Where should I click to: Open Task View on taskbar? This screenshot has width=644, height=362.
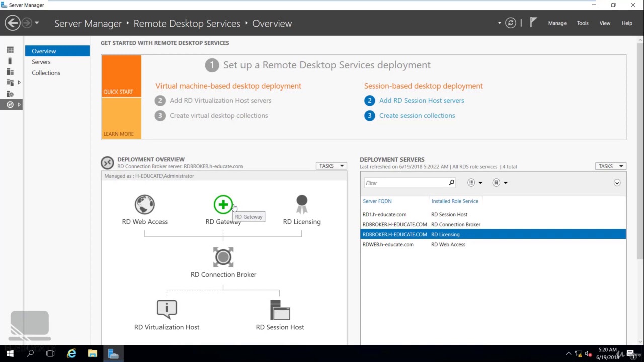(x=50, y=353)
